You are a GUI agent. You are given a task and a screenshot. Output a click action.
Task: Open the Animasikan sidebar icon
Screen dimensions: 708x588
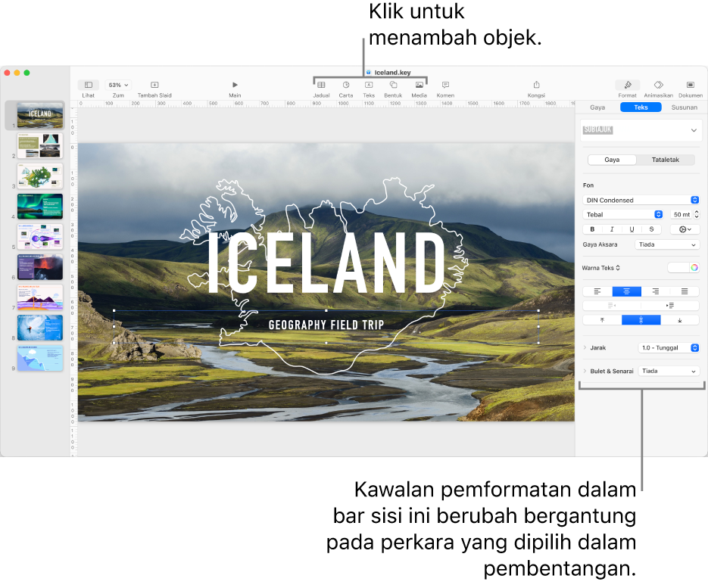(x=658, y=85)
